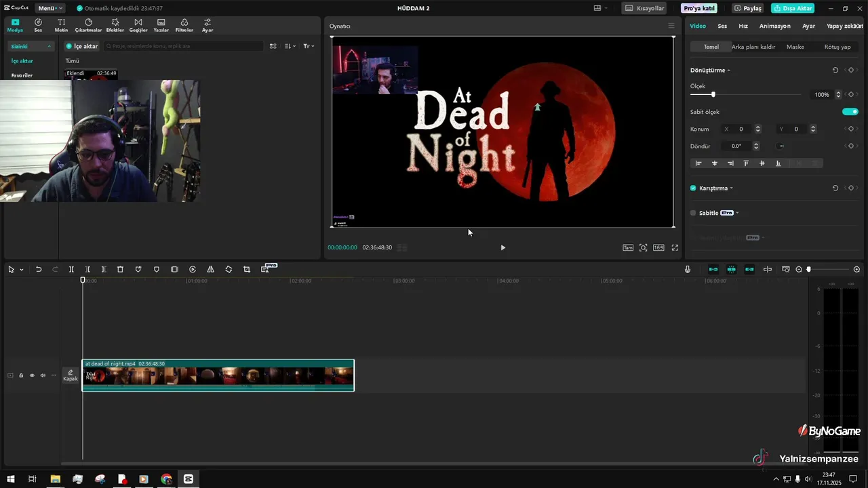Open fullscreen preview in player

675,247
